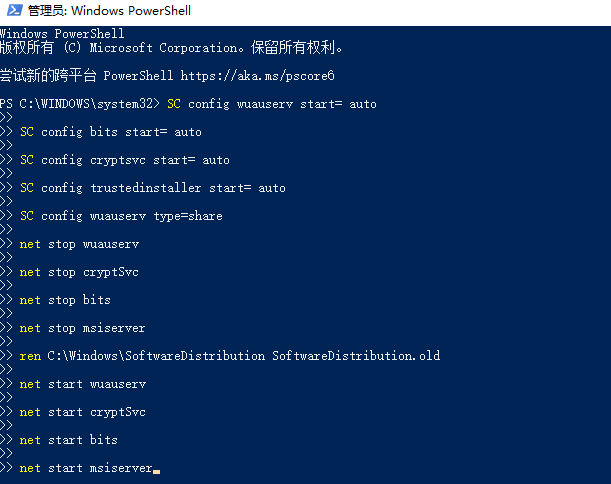Click the 'SC config bits start= auto' line
This screenshot has width=611, height=484.
(x=110, y=132)
